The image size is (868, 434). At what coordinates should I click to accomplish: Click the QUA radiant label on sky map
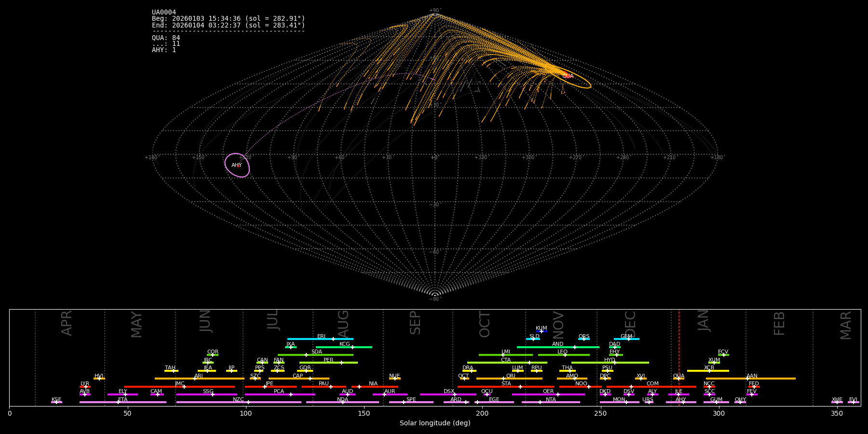click(x=568, y=76)
